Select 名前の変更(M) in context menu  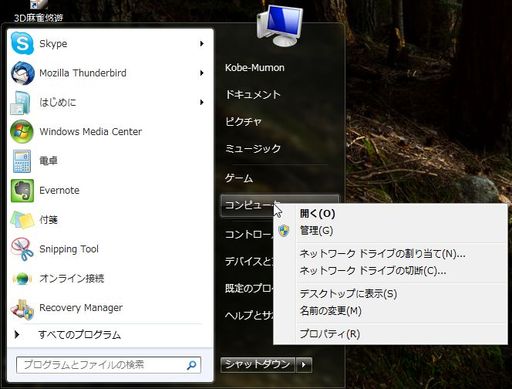point(390,311)
